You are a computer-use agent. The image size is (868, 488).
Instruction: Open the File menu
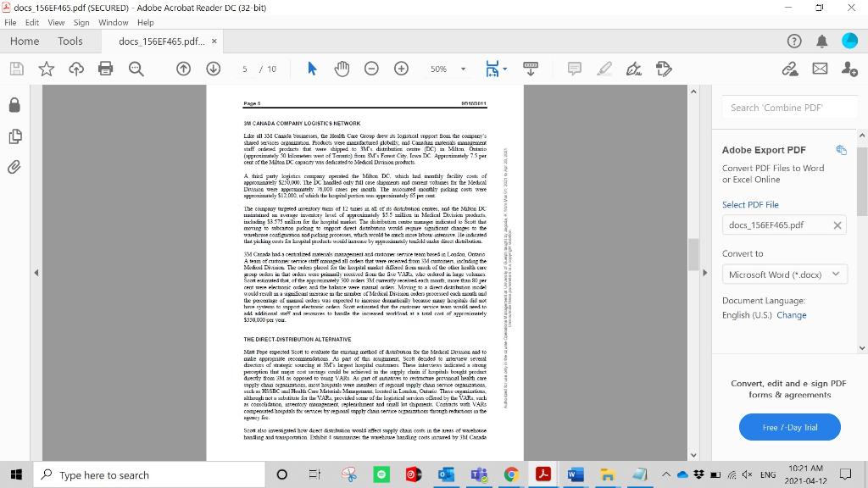10,23
